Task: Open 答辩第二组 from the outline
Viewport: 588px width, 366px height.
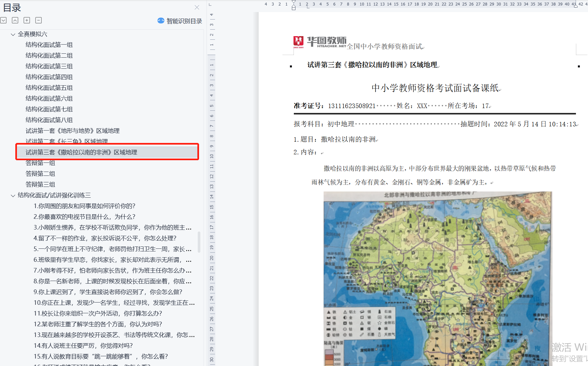Action: pos(40,174)
